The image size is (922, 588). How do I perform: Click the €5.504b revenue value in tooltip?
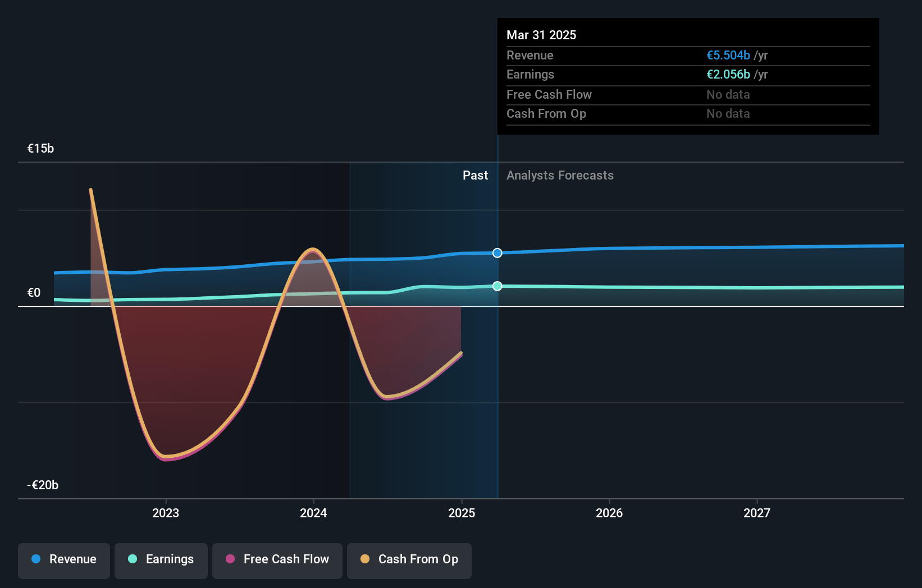[x=728, y=56]
